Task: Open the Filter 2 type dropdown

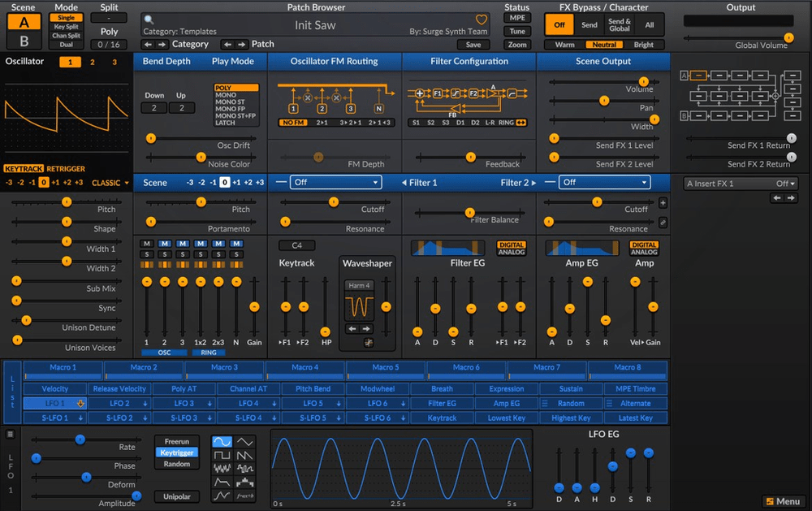Action: (x=606, y=183)
